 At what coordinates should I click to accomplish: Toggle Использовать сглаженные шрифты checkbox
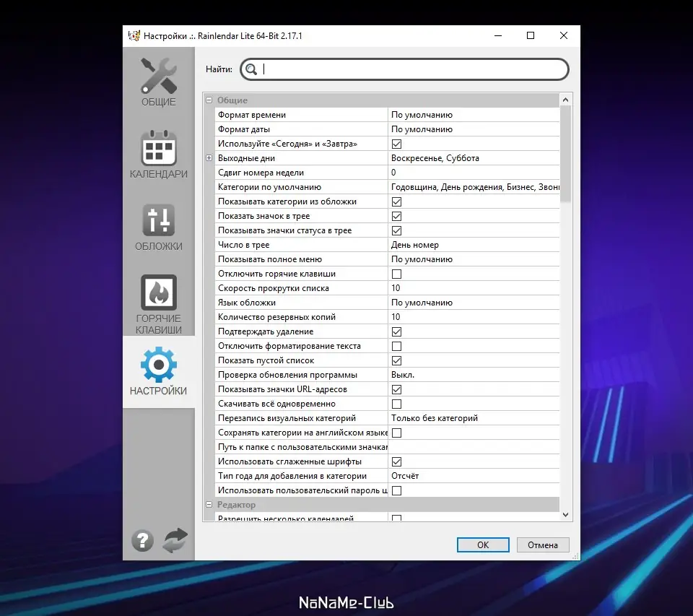[396, 461]
